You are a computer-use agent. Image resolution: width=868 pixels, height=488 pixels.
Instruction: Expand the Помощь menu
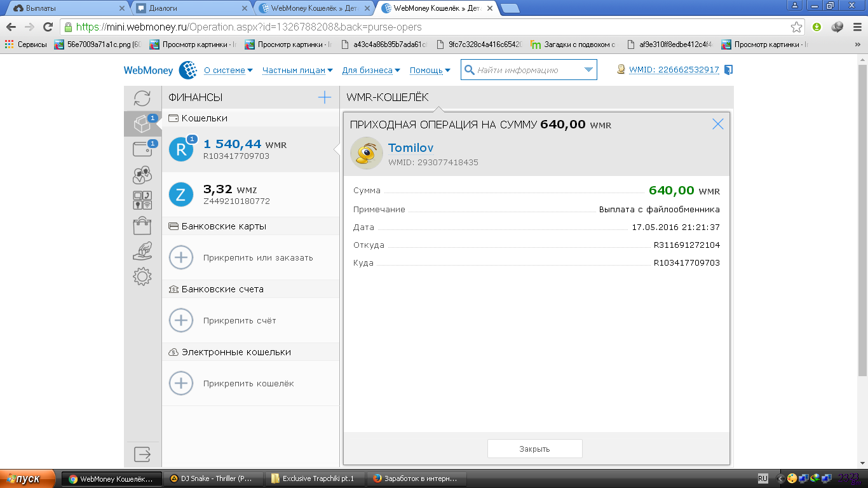[x=430, y=70]
